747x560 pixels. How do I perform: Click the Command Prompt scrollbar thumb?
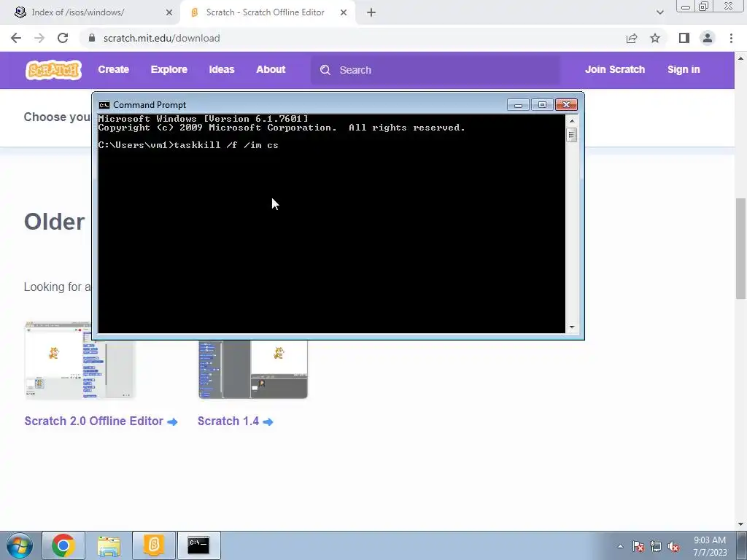pyautogui.click(x=572, y=135)
